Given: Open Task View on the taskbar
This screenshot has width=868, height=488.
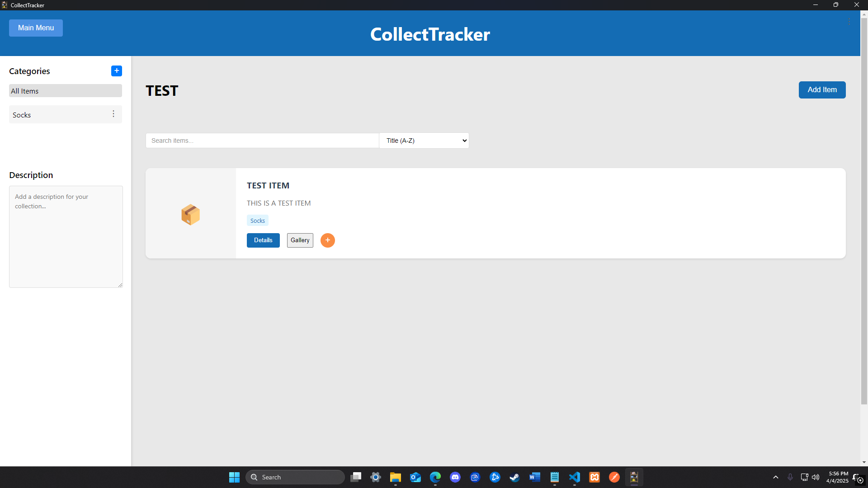Looking at the screenshot, I should [356, 477].
